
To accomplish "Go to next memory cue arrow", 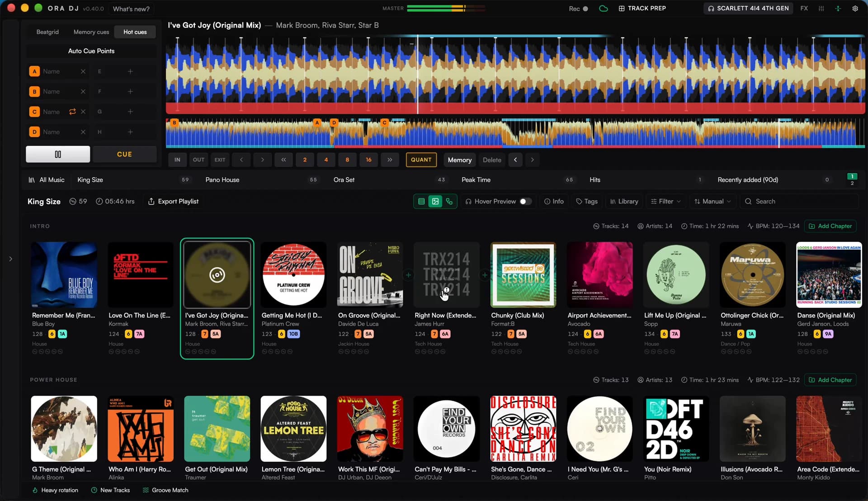I will coord(532,160).
